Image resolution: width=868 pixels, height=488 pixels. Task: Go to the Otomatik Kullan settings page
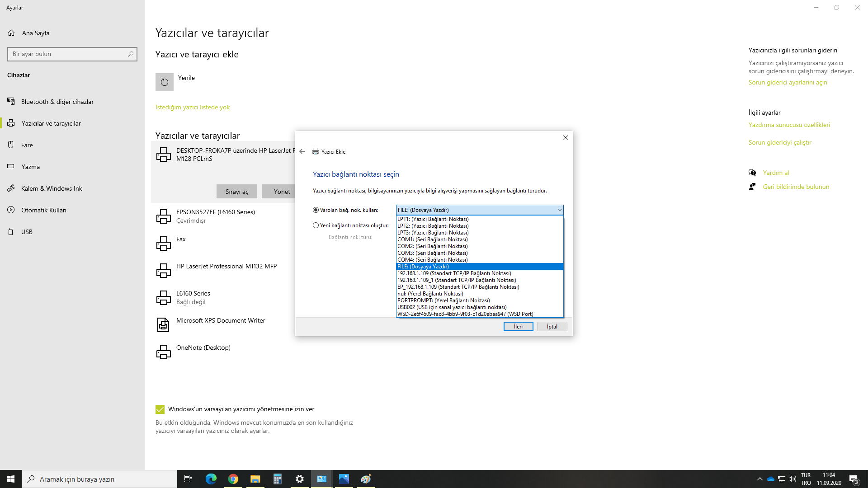[43, 210]
